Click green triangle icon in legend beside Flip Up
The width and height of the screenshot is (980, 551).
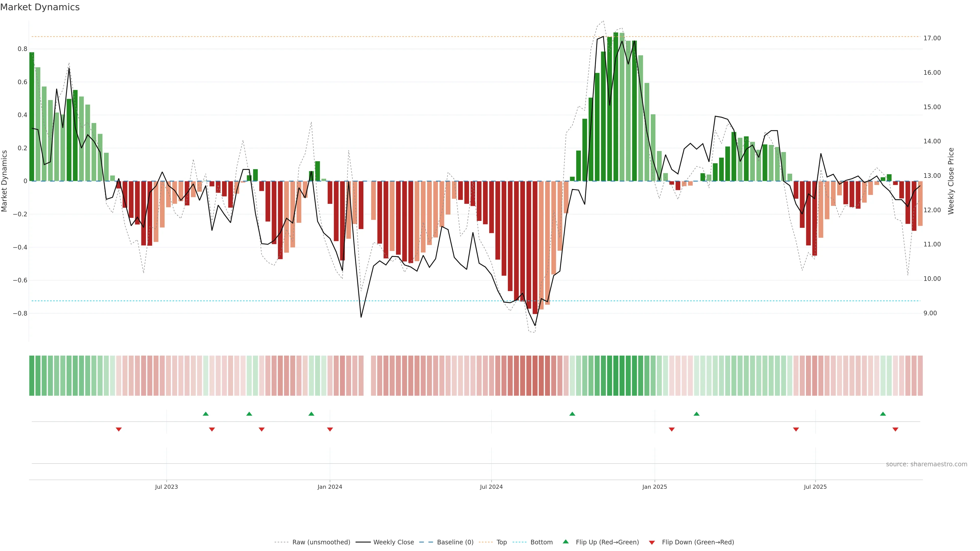566,542
